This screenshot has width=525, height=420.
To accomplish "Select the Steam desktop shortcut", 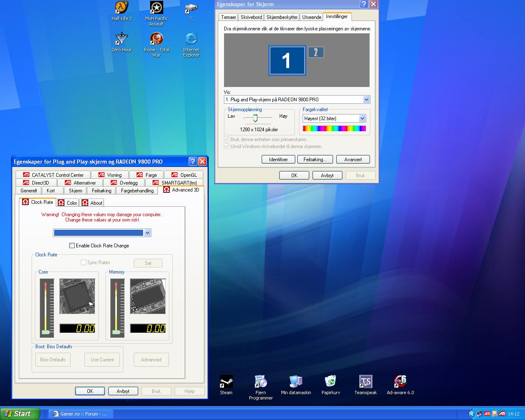I will click(x=226, y=385).
